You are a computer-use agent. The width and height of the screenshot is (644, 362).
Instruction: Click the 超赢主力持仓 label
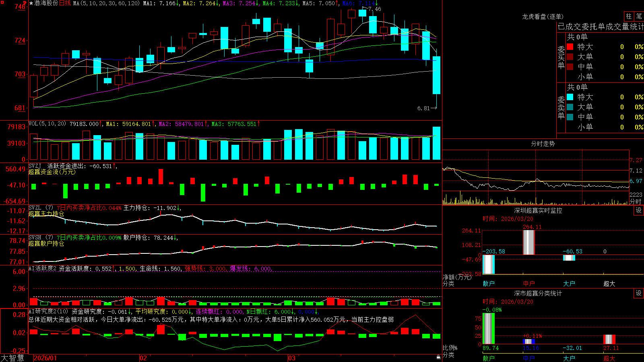coord(46,214)
